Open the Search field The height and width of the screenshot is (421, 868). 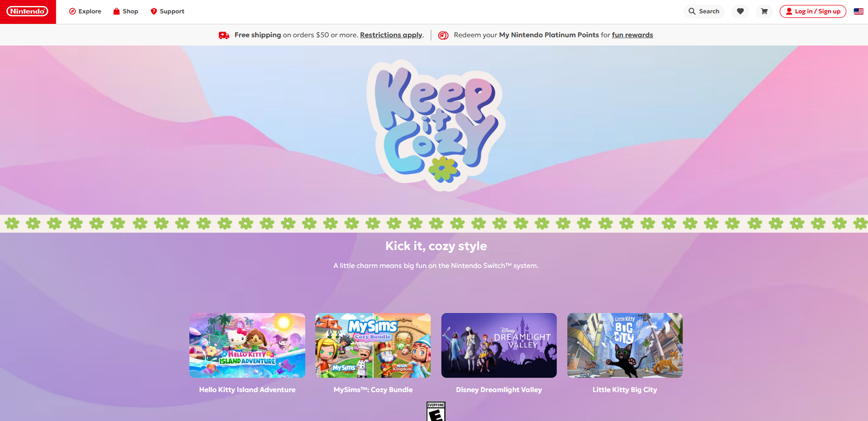pyautogui.click(x=704, y=11)
